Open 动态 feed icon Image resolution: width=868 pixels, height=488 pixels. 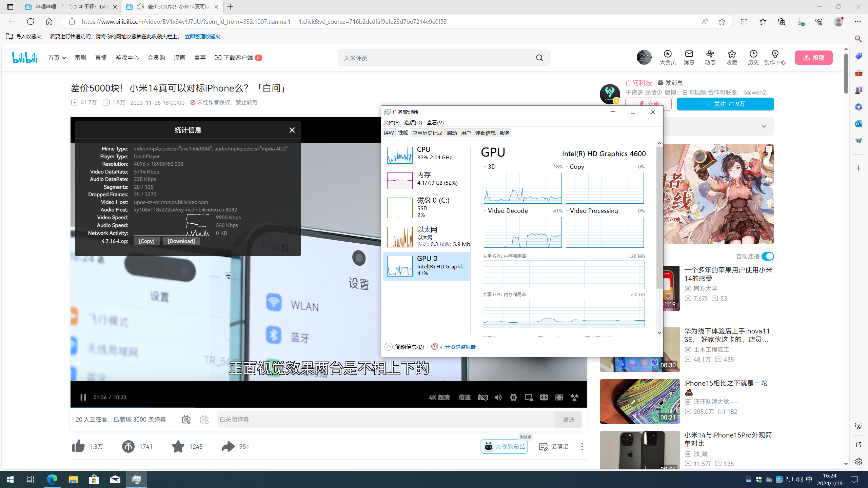pos(710,57)
